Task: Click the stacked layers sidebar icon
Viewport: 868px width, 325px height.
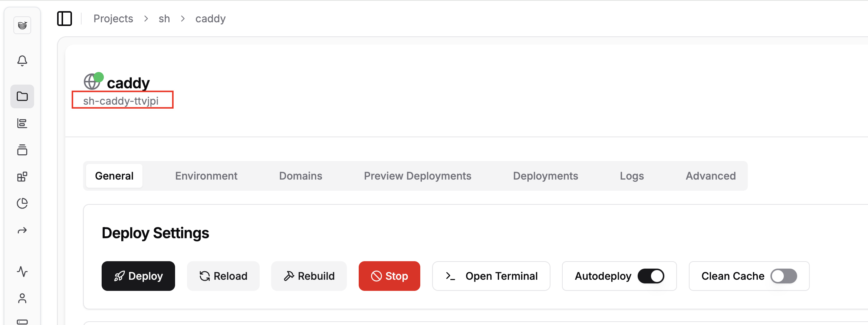Action: 22,150
